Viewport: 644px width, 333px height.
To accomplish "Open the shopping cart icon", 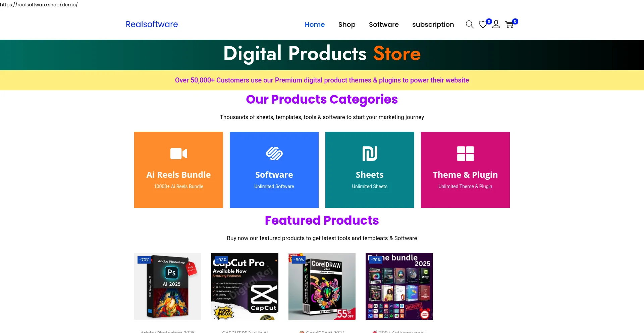I will tap(509, 24).
